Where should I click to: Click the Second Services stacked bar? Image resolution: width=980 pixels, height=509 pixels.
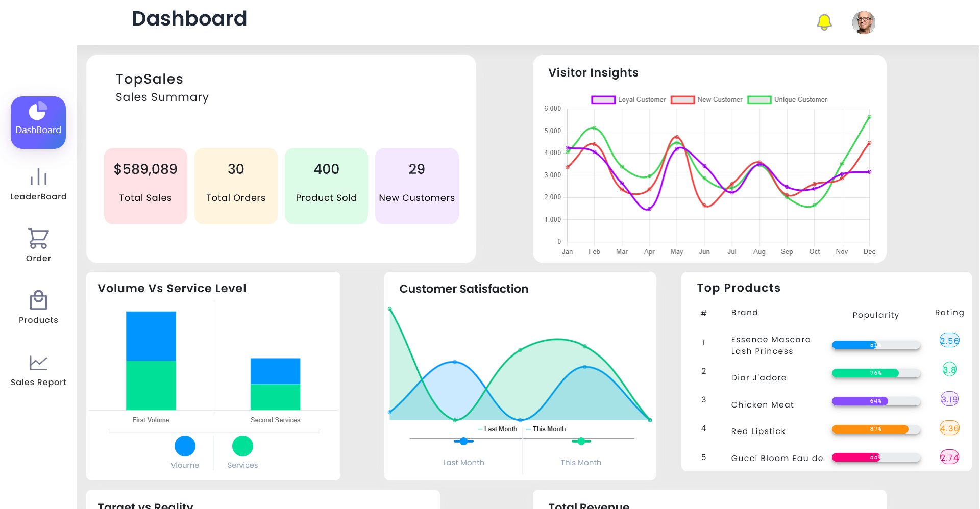click(x=275, y=384)
